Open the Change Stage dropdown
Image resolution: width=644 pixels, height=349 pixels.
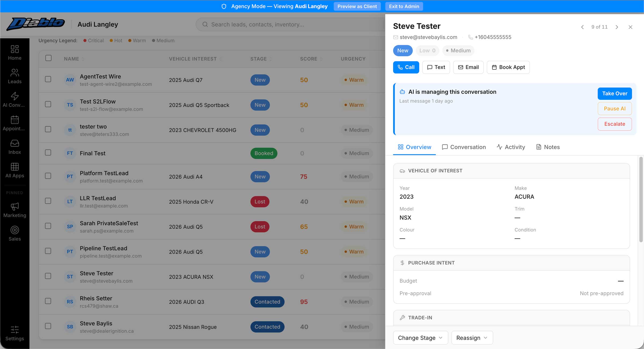pos(420,338)
